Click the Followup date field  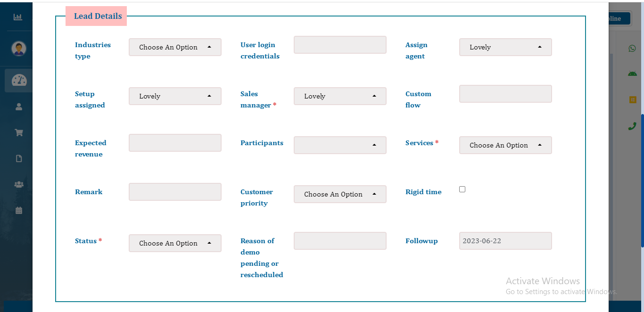tap(505, 241)
